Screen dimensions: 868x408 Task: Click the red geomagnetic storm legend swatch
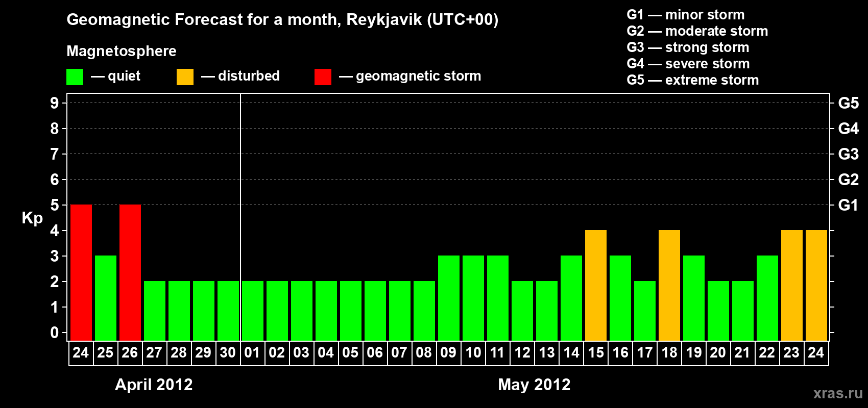323,77
